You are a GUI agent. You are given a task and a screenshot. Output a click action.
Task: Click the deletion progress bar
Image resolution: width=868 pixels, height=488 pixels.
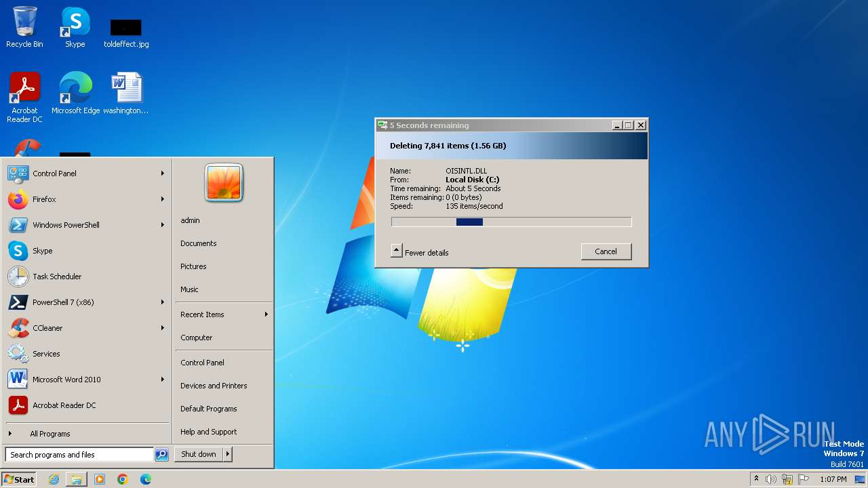[511, 222]
